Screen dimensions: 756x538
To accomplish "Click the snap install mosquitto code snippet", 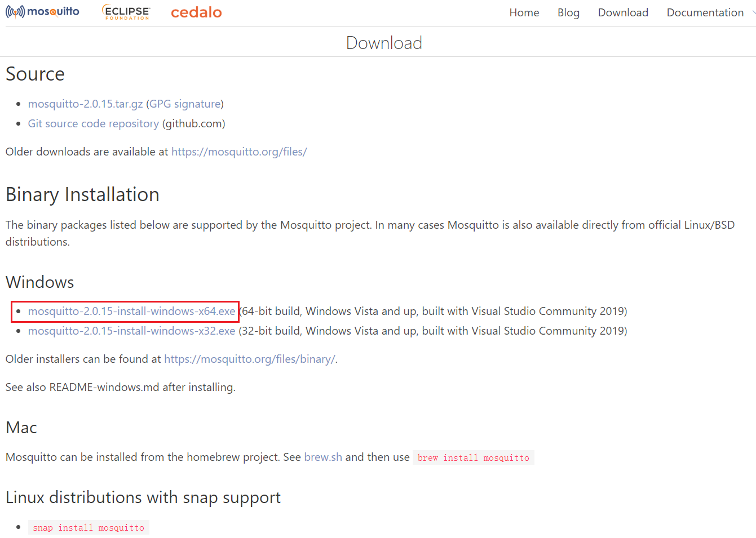I will tap(89, 527).
